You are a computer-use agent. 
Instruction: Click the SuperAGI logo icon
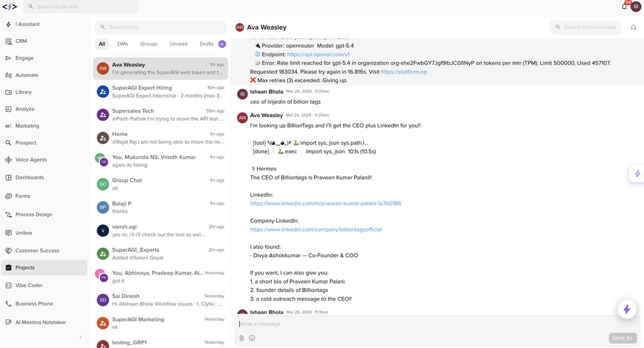click(10, 6)
